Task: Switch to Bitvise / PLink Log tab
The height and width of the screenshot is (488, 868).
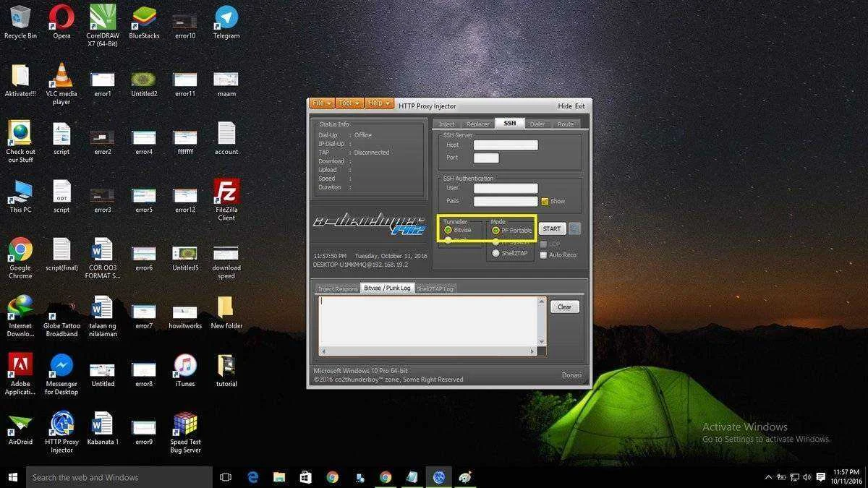Action: tap(387, 288)
